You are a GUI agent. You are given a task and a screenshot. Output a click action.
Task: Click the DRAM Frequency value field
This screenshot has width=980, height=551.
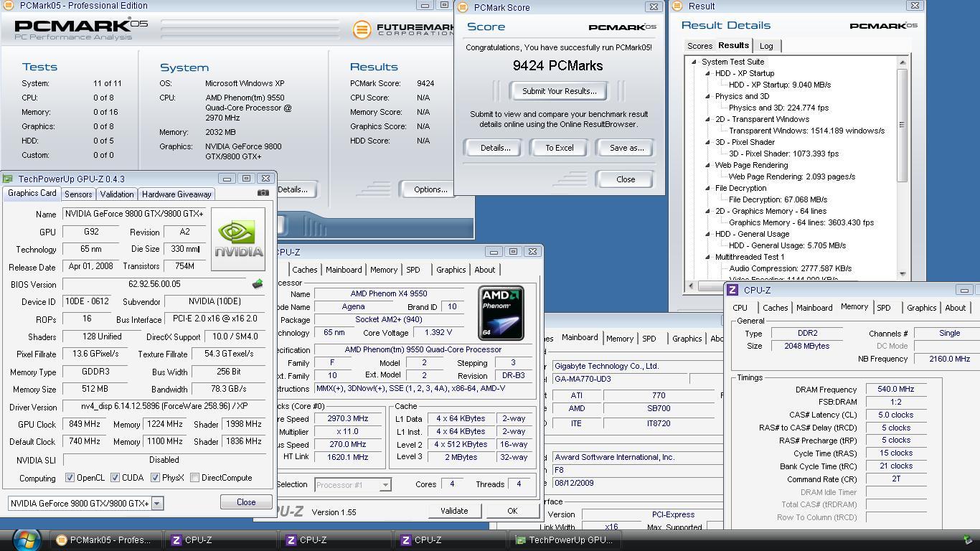pos(896,390)
